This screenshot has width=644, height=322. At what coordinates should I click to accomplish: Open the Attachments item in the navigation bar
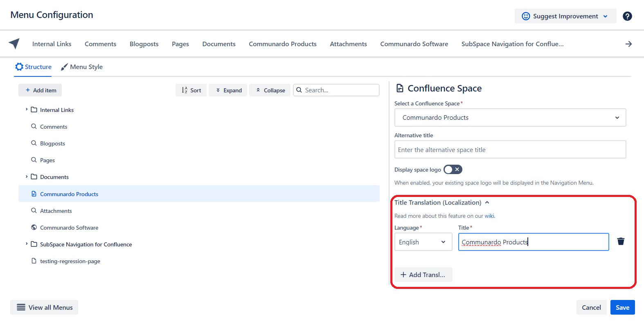pos(348,44)
